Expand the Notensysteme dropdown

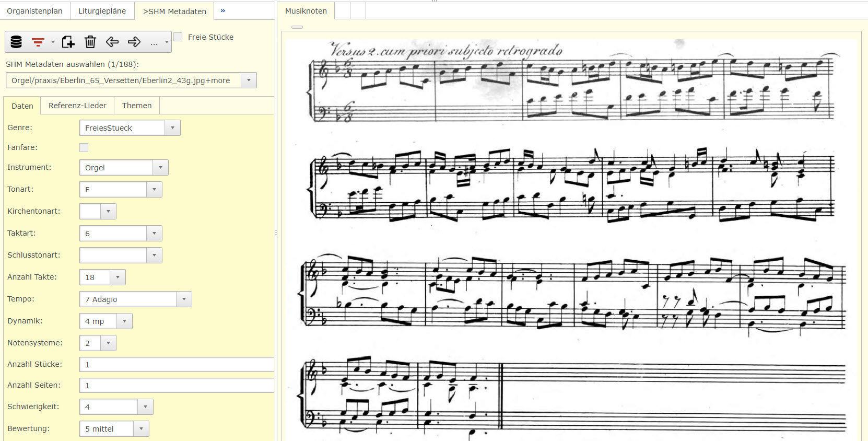108,343
